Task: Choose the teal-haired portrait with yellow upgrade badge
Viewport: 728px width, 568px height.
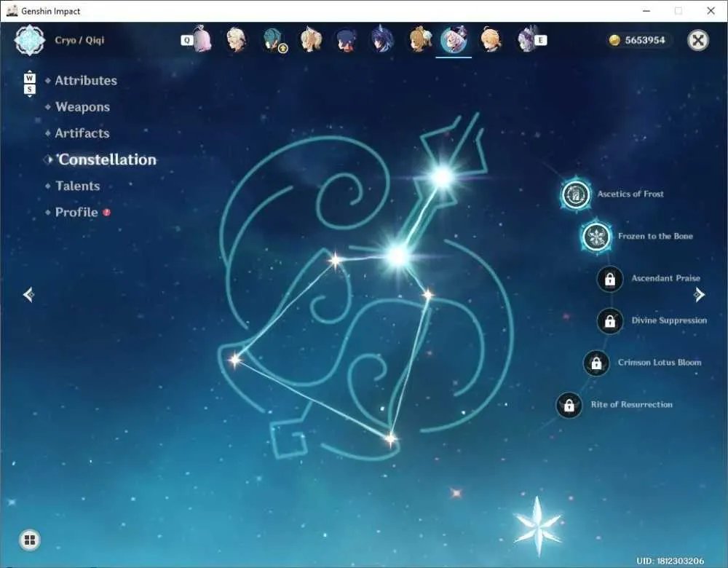Action: tap(274, 40)
